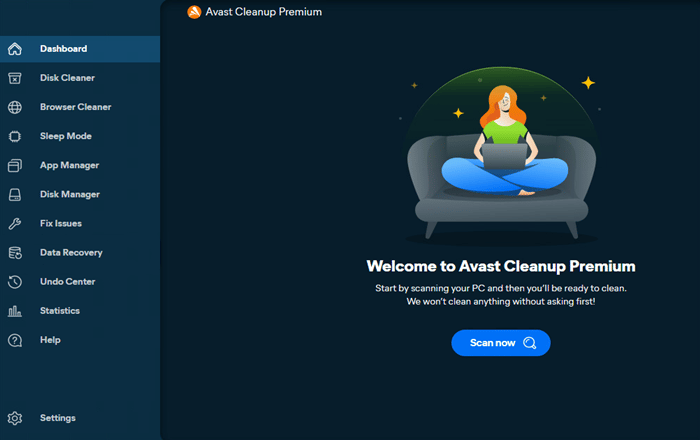The height and width of the screenshot is (440, 700).
Task: Click the Statistics bar chart icon
Action: coord(15,311)
